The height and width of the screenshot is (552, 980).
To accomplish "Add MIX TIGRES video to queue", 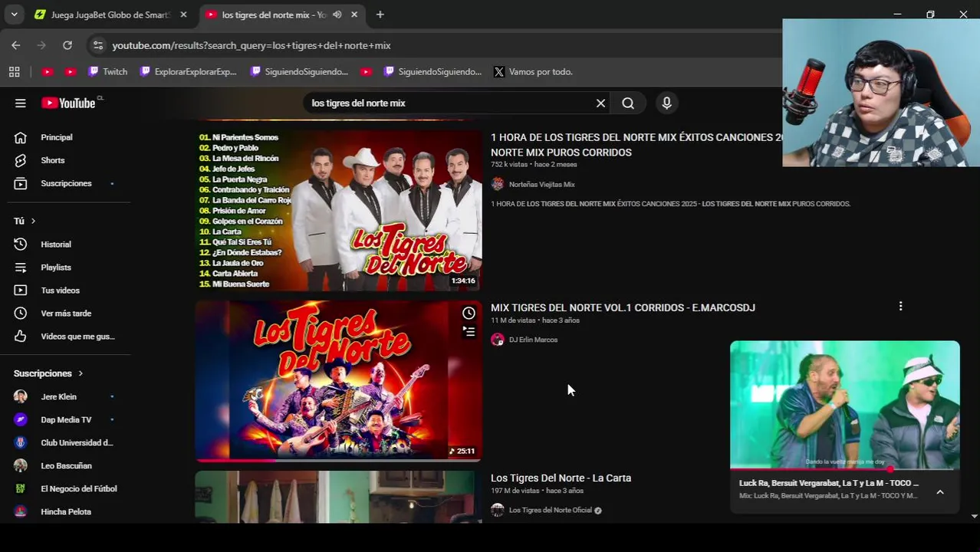I will (x=469, y=331).
